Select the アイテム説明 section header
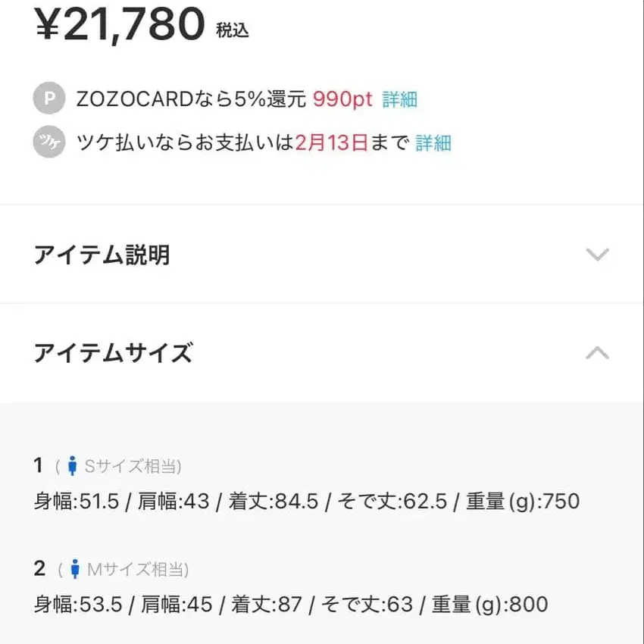This screenshot has width=644, height=644. 101,254
